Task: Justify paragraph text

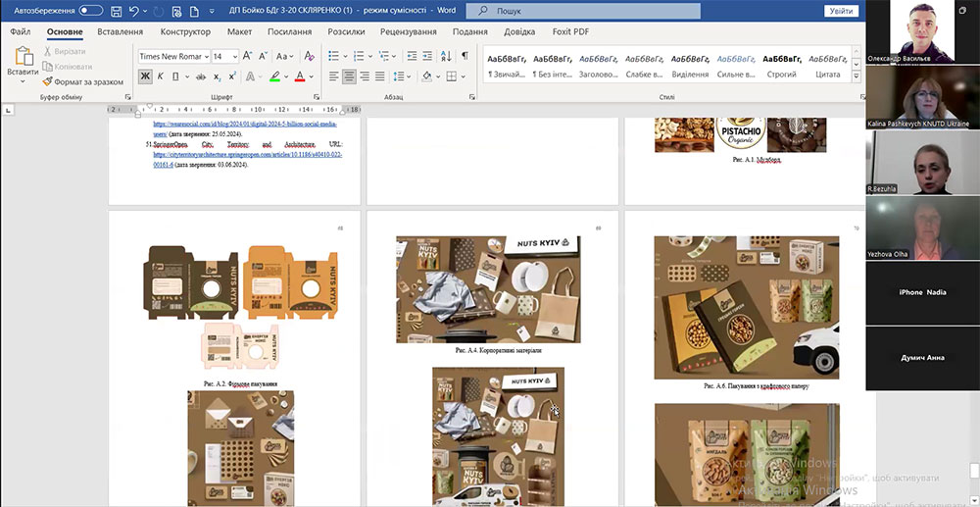Action: coord(379,76)
